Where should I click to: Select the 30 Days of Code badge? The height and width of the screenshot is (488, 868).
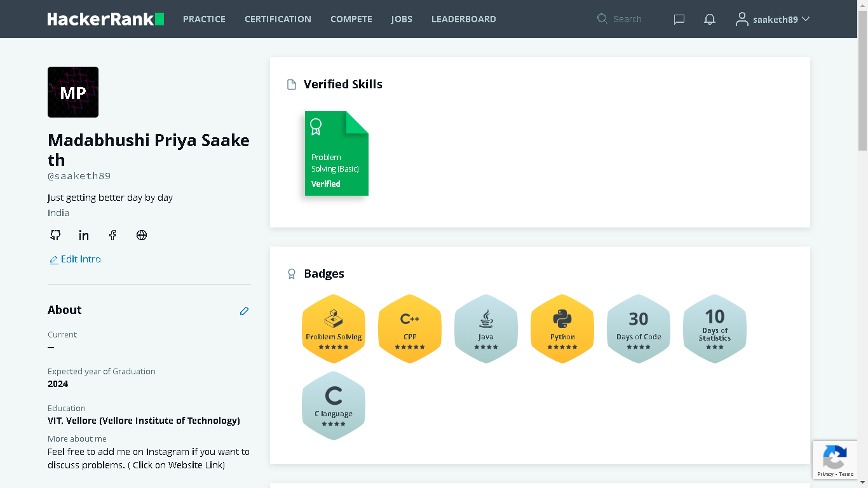point(639,329)
